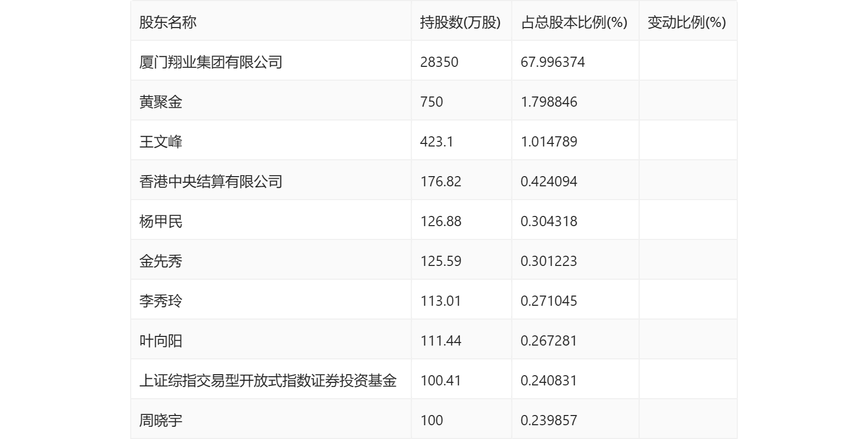868x439 pixels.
Task: Click the 变动比例(%) column header
Action: [x=687, y=22]
